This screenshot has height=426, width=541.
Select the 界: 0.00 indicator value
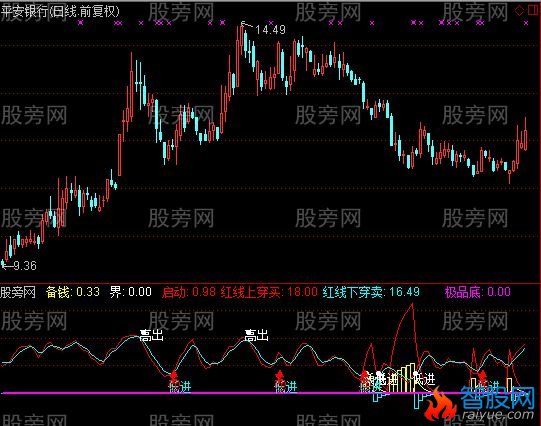point(130,292)
